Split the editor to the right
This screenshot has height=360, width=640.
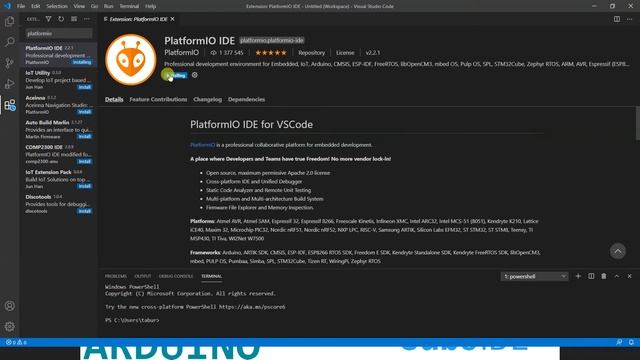pos(617,19)
